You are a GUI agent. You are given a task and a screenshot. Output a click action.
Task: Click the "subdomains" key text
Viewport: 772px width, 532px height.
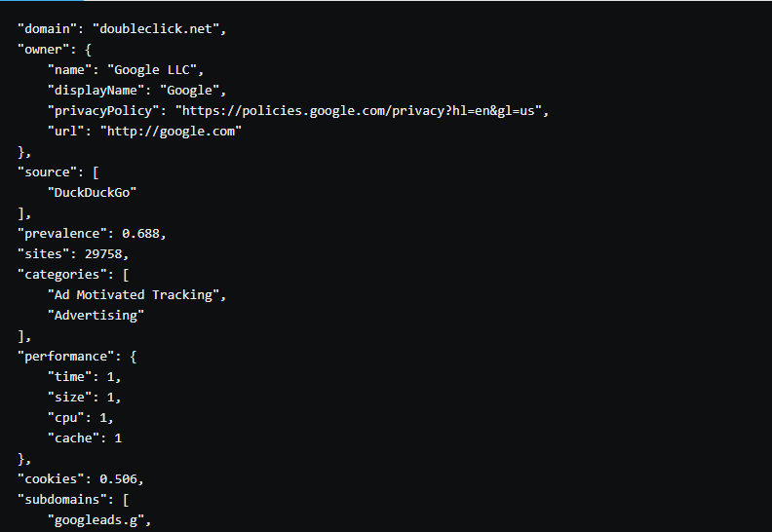[62, 500]
